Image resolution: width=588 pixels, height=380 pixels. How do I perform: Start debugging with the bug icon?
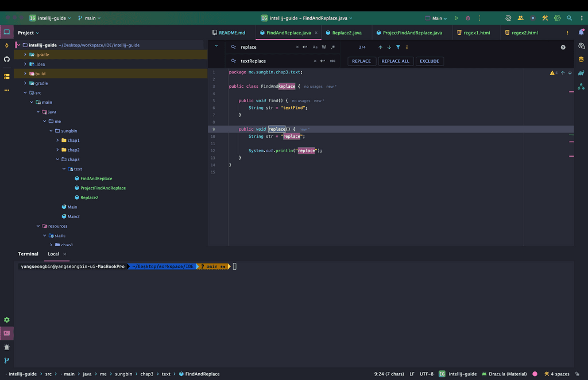pos(468,18)
